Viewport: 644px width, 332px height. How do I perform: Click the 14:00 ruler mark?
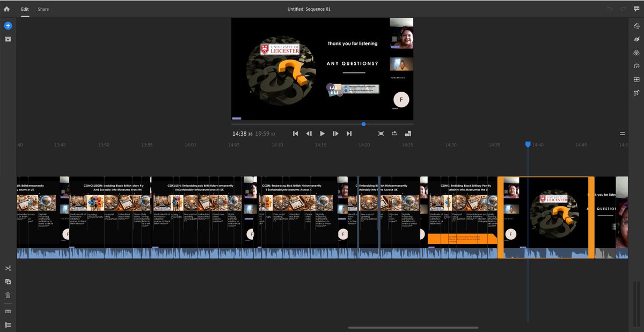coord(190,145)
